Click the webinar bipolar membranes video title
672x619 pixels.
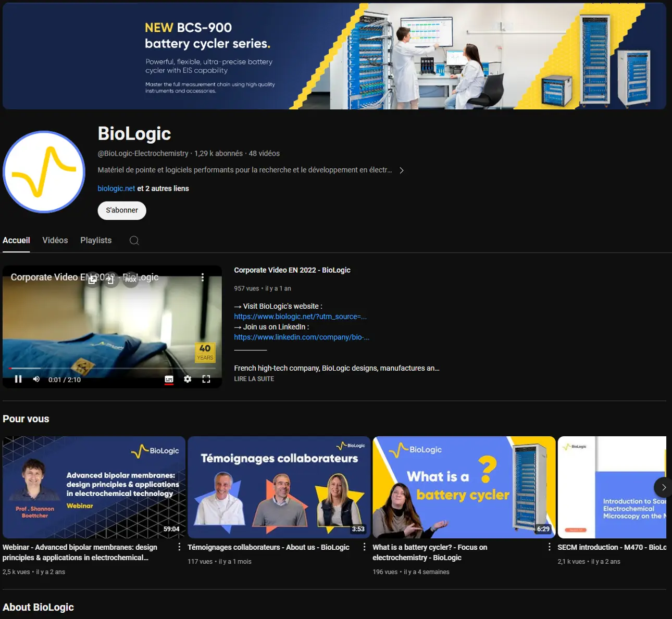point(80,552)
